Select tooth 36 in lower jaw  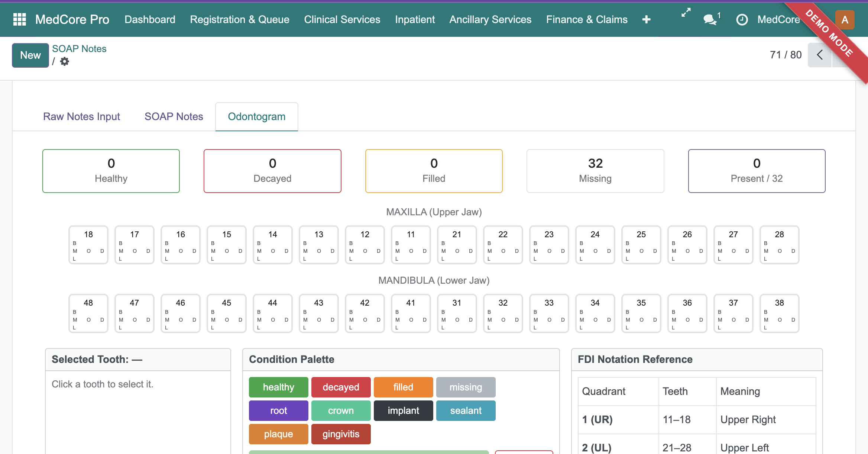[687, 313]
